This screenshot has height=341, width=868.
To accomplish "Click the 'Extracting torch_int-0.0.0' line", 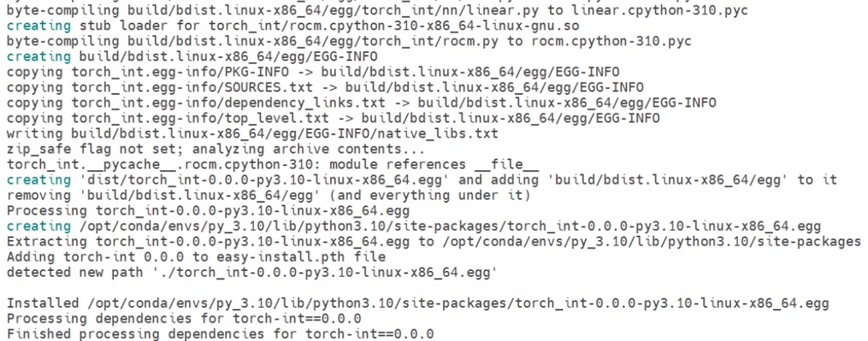I will 434,241.
